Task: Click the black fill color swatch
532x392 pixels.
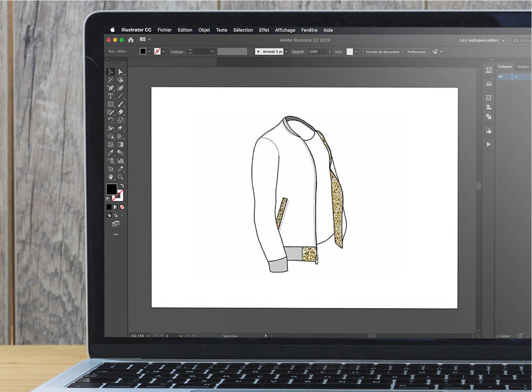Action: [111, 189]
